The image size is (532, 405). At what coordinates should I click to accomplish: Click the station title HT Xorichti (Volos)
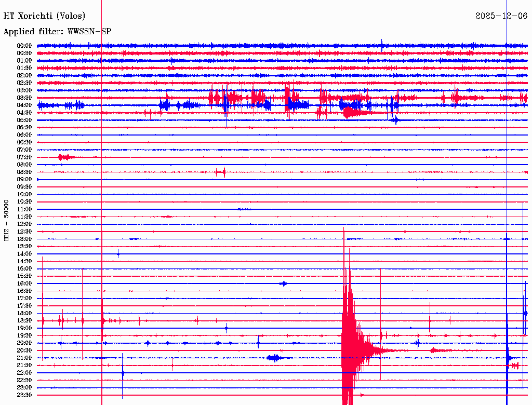click(45, 16)
